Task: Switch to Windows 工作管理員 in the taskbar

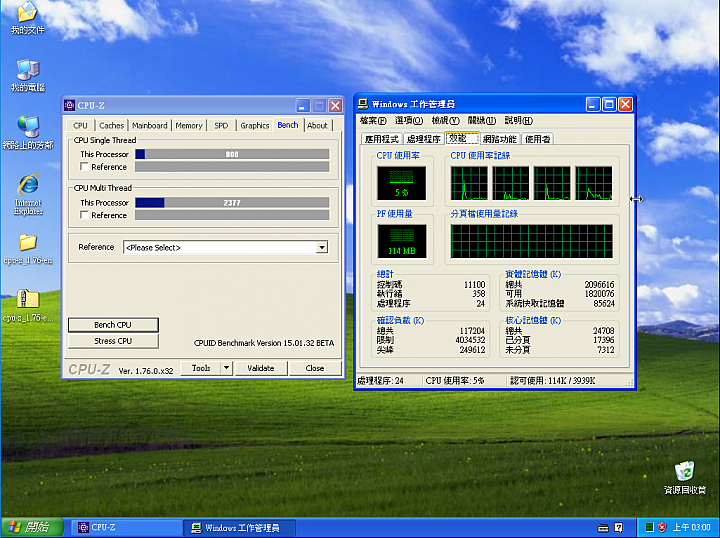Action: 239,528
